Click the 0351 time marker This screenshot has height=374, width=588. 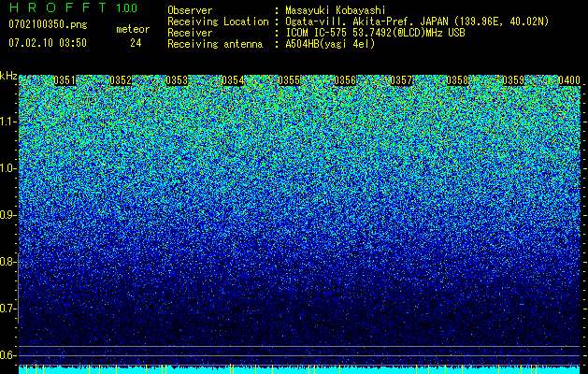[x=65, y=80]
